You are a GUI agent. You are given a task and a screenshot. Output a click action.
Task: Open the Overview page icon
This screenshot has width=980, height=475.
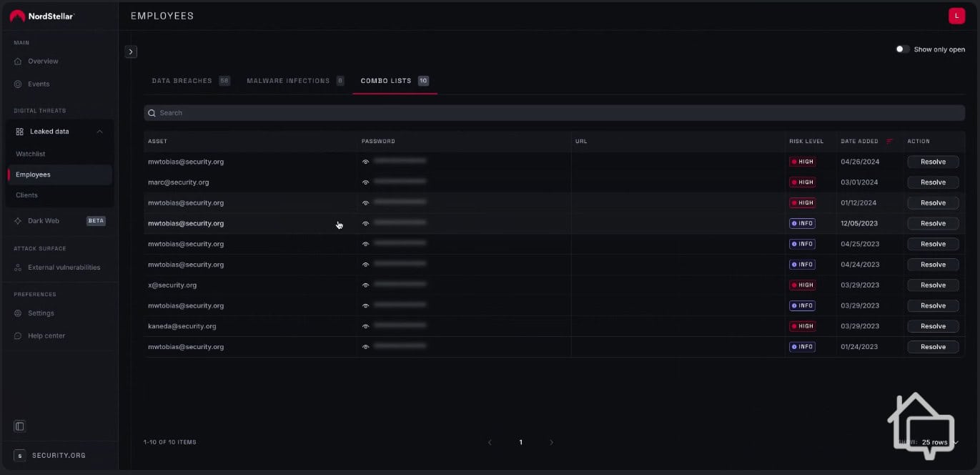click(19, 62)
